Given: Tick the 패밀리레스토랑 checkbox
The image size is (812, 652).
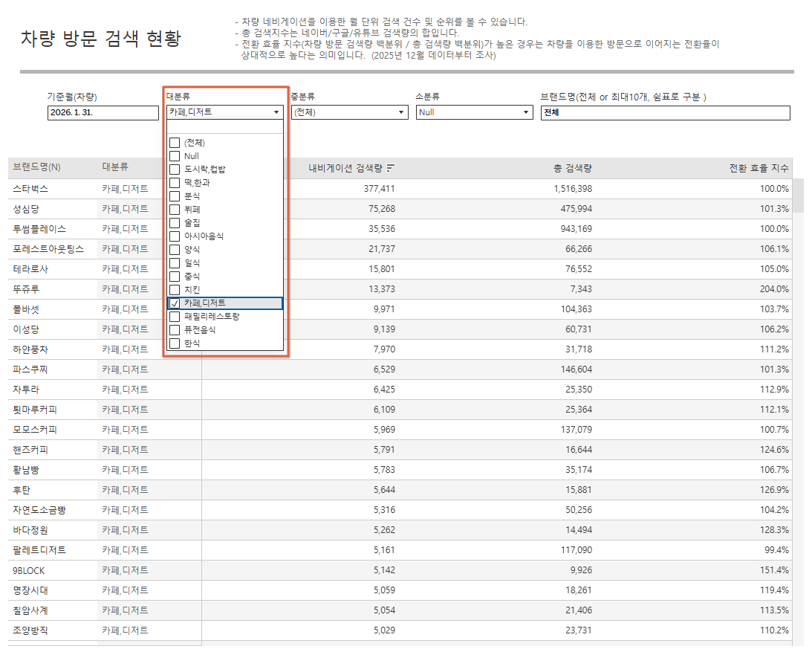Looking at the screenshot, I should pos(175,317).
